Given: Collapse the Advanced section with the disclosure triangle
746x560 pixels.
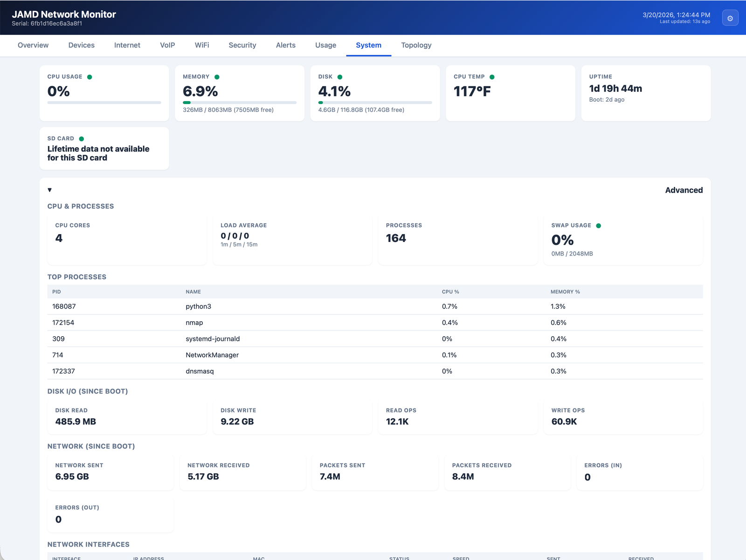Looking at the screenshot, I should [x=50, y=190].
